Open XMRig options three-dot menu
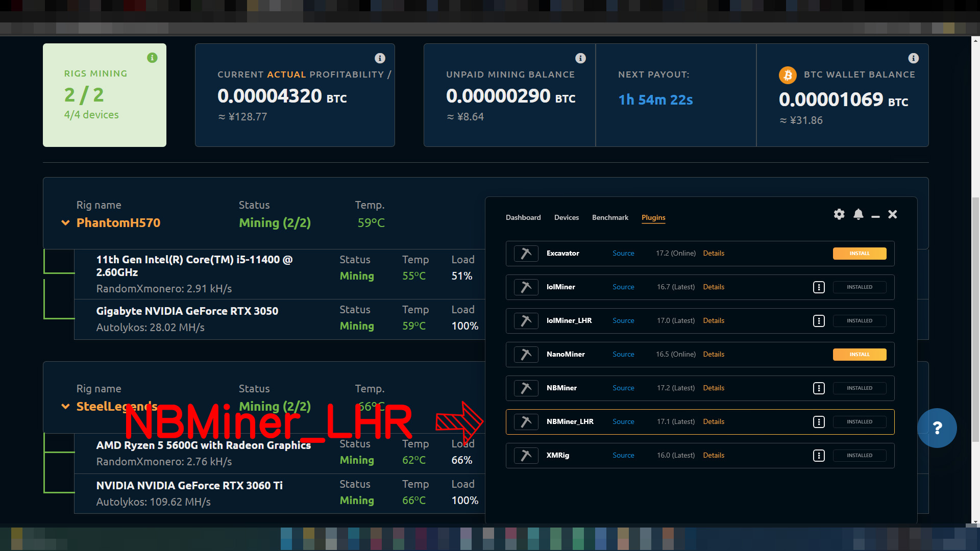980x551 pixels. point(819,456)
